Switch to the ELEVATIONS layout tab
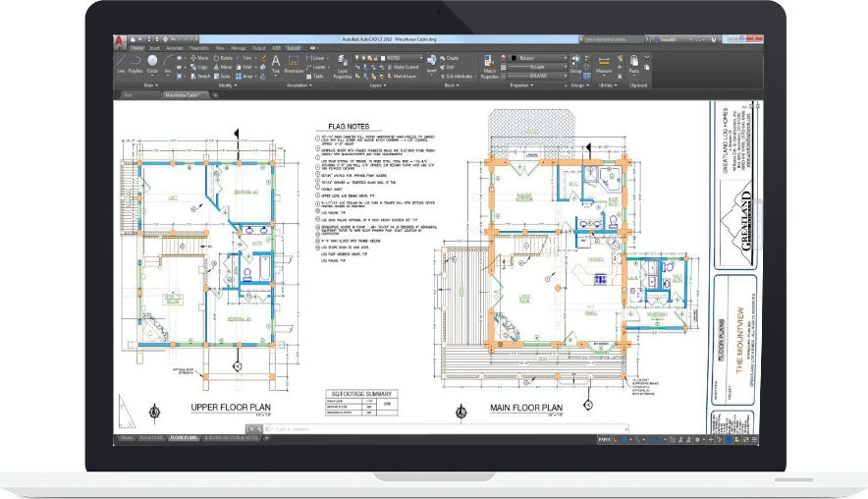The width and height of the screenshot is (868, 499). (151, 438)
